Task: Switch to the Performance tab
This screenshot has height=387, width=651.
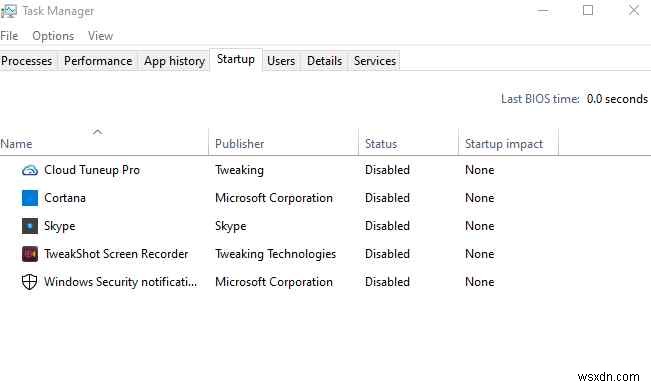Action: [x=98, y=61]
